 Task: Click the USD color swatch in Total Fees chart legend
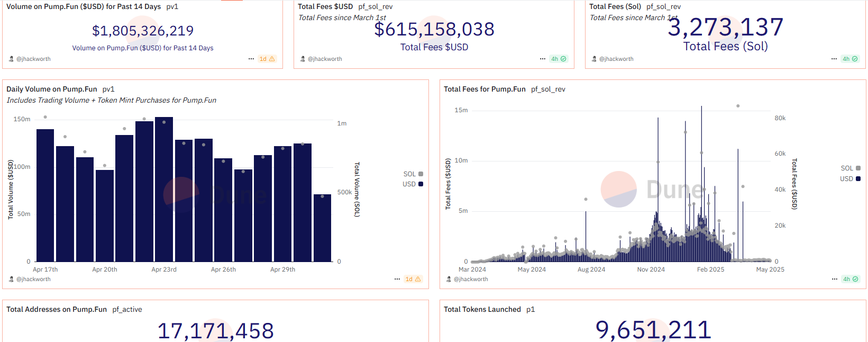pyautogui.click(x=858, y=178)
